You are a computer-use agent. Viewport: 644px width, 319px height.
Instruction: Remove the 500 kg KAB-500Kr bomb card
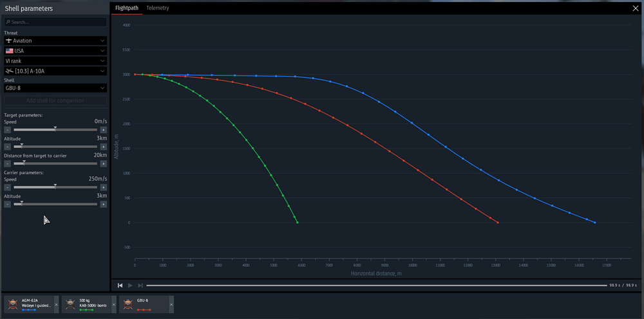[114, 305]
